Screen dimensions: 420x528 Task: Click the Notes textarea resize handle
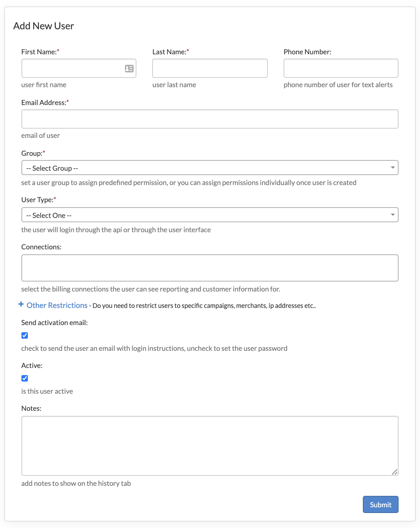(394, 472)
